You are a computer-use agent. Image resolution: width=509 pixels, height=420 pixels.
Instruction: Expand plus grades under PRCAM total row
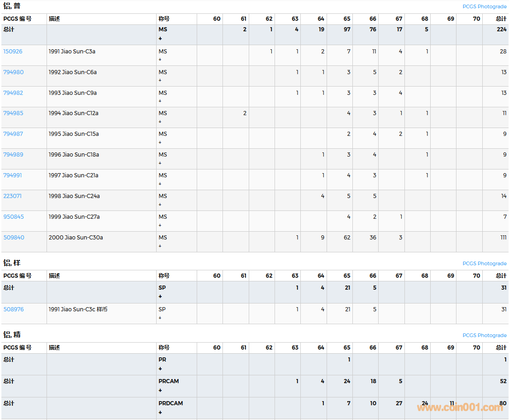pyautogui.click(x=160, y=391)
